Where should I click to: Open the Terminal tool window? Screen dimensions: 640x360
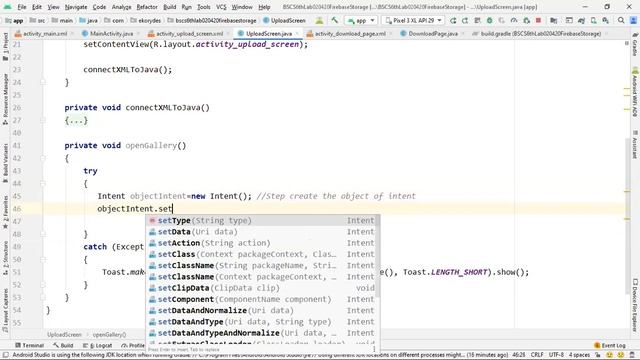(29, 345)
